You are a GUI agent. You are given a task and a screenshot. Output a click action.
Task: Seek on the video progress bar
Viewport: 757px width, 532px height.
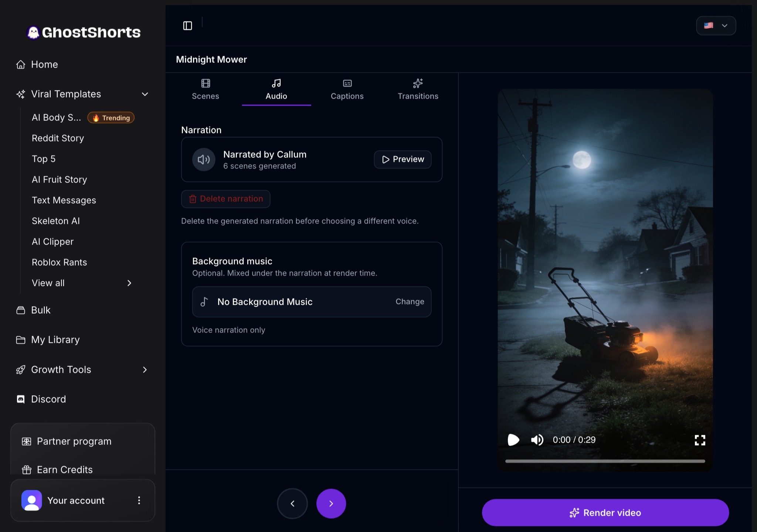pyautogui.click(x=605, y=461)
